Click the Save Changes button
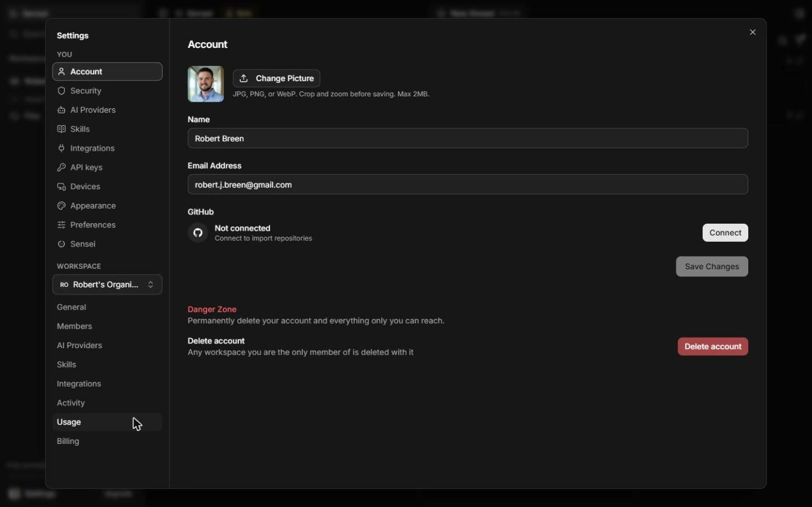The height and width of the screenshot is (507, 812). pos(712,266)
